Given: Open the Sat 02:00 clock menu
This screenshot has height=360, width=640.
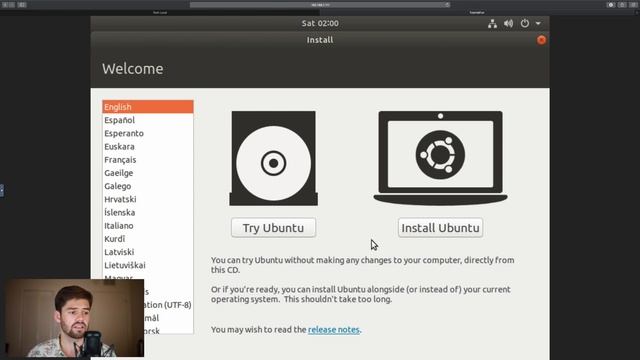Looking at the screenshot, I should pos(320,23).
